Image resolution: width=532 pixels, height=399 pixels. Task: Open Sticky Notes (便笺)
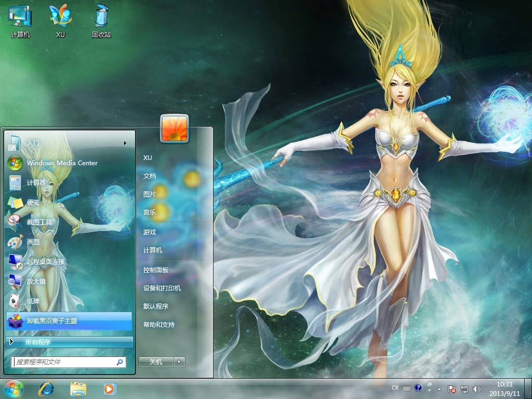coord(33,202)
